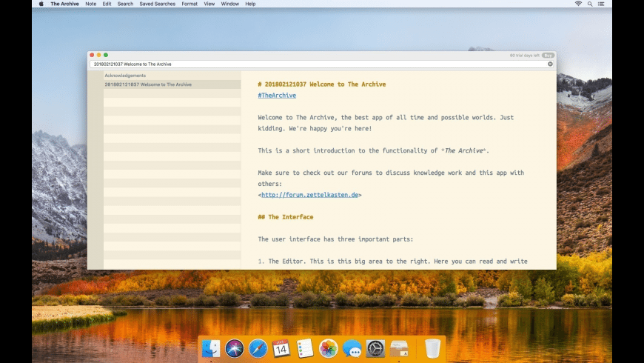Select the Acknowledgements note in list
This screenshot has width=644, height=363.
point(172,76)
